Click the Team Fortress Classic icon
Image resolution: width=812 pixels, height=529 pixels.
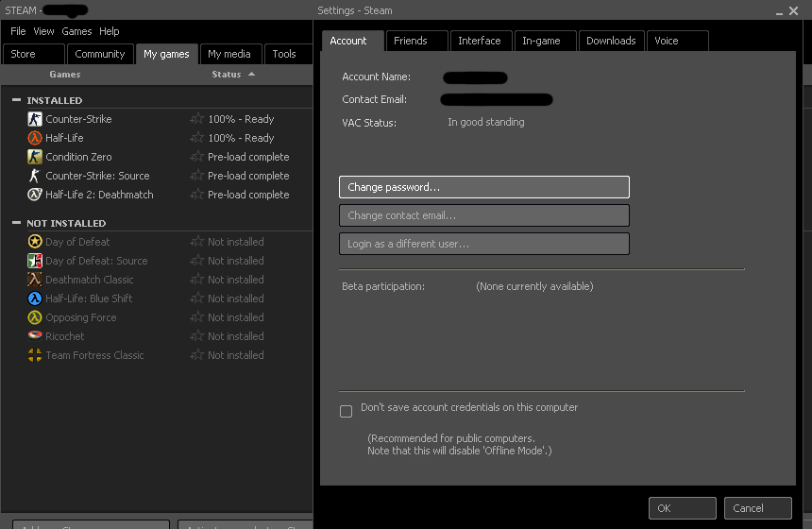(35, 355)
